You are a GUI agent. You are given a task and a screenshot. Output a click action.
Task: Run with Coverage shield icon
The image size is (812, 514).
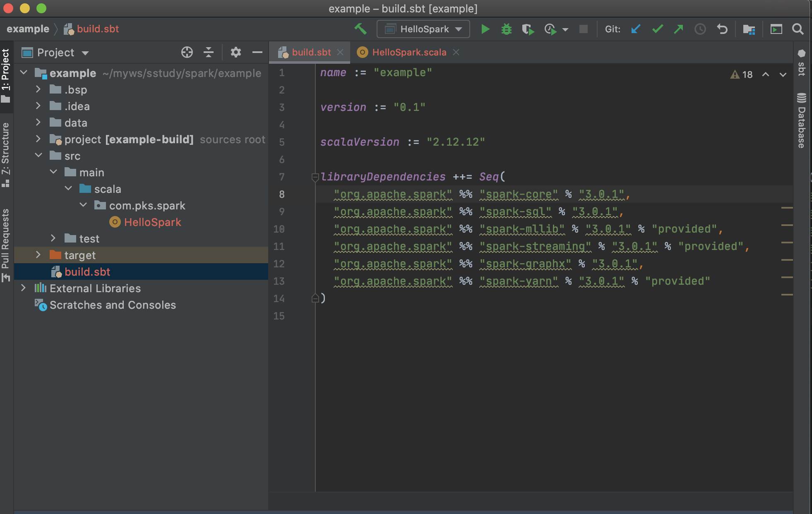click(528, 29)
